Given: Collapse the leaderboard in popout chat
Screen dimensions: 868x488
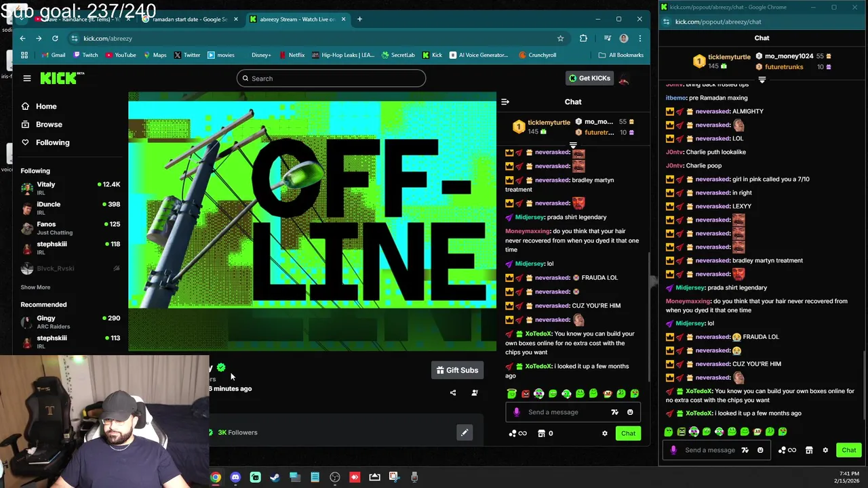Looking at the screenshot, I should coord(762,80).
